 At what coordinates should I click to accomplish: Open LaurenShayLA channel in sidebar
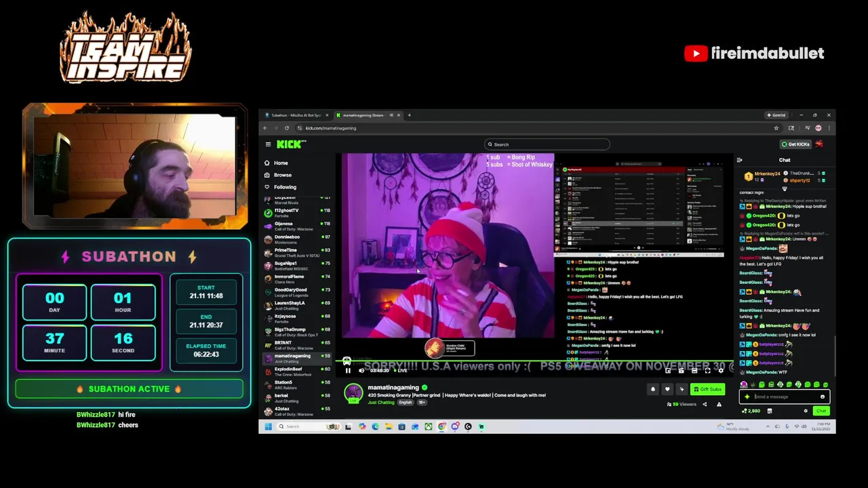pos(297,305)
